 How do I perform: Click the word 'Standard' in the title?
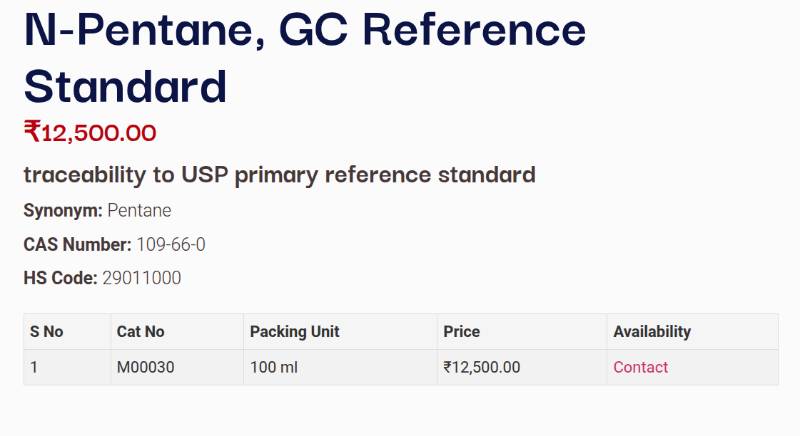click(x=125, y=86)
